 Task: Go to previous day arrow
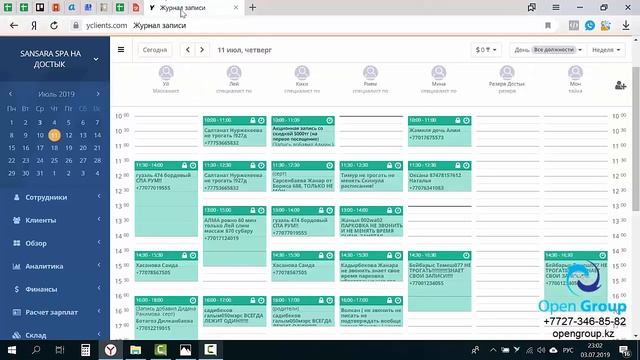[188, 50]
